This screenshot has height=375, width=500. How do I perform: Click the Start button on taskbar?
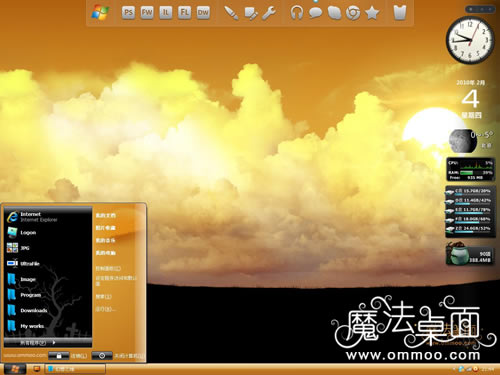15,369
